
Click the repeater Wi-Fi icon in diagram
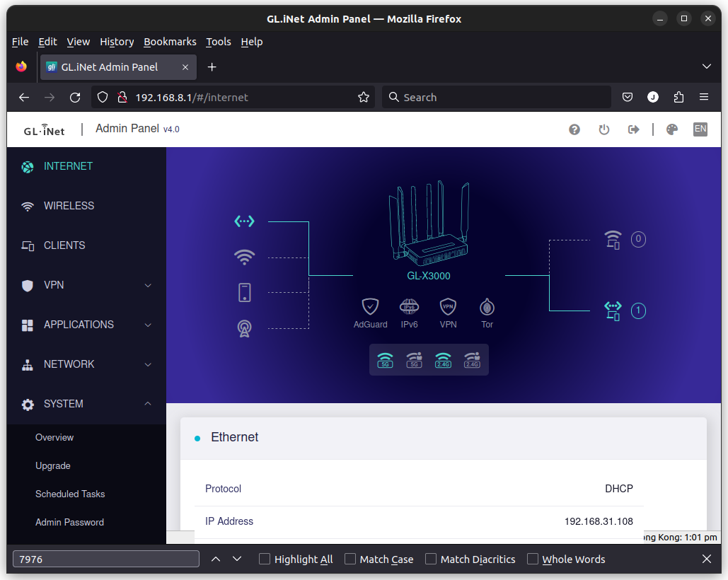pyautogui.click(x=244, y=257)
